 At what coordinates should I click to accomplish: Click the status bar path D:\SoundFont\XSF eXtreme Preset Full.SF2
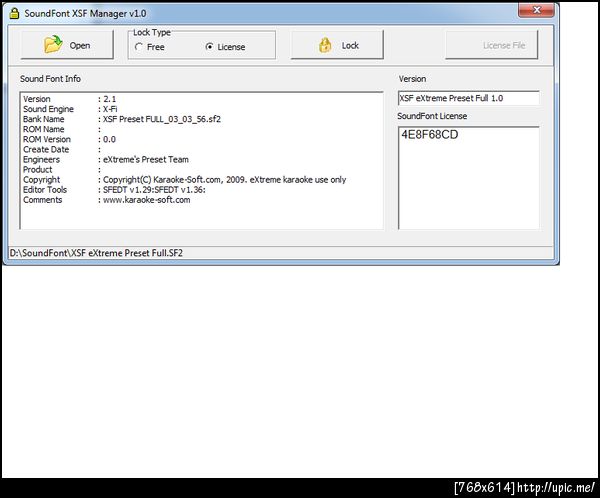pyautogui.click(x=96, y=253)
